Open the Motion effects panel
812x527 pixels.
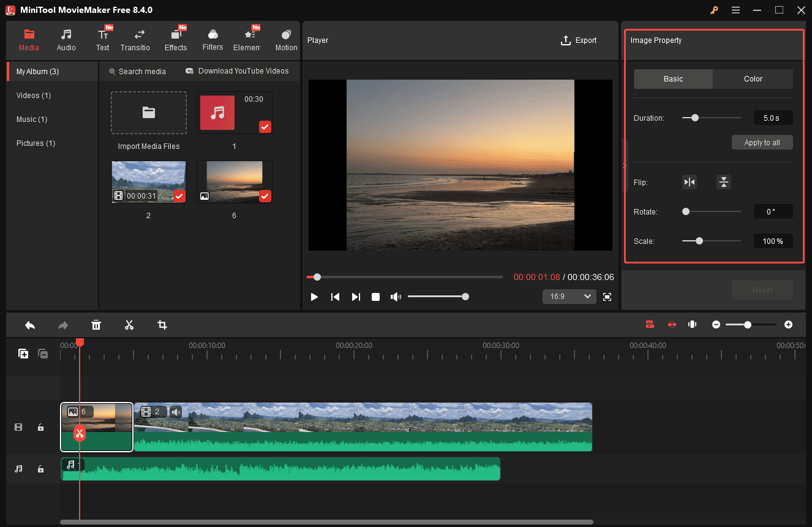point(285,39)
